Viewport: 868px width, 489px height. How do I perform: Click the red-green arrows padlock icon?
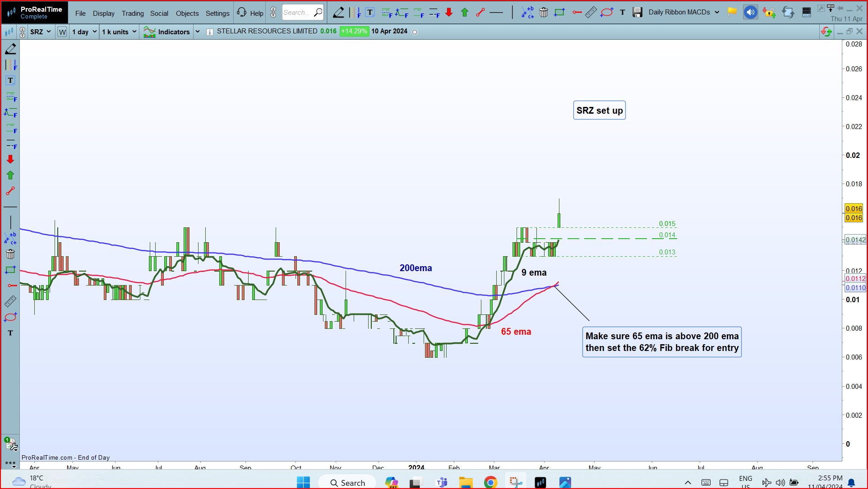pyautogui.click(x=769, y=13)
